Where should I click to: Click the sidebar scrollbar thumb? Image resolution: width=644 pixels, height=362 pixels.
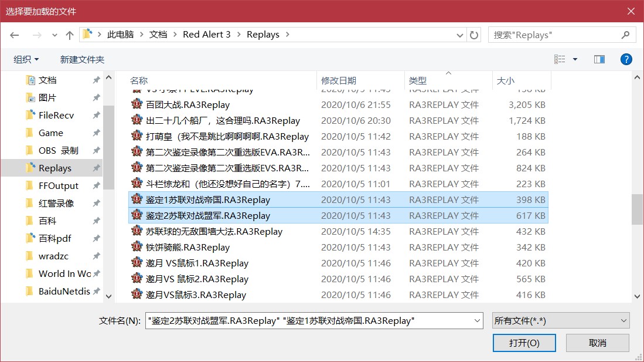[x=108, y=147]
